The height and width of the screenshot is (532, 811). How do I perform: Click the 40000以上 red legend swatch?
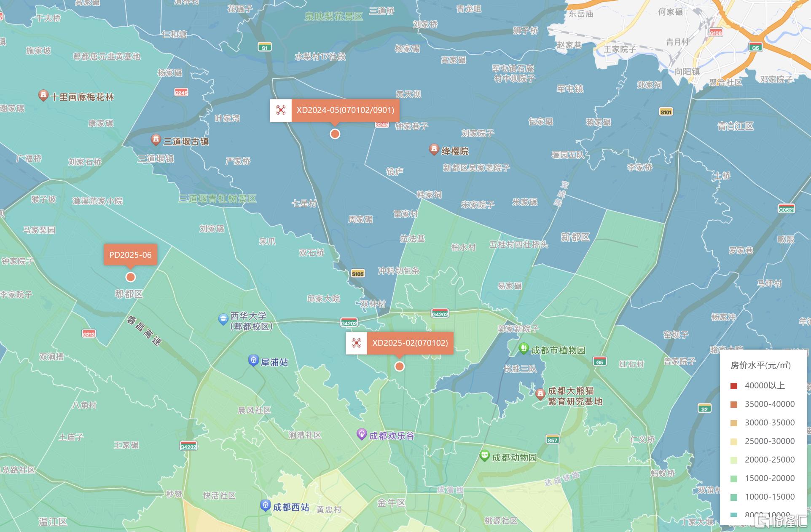coord(734,386)
